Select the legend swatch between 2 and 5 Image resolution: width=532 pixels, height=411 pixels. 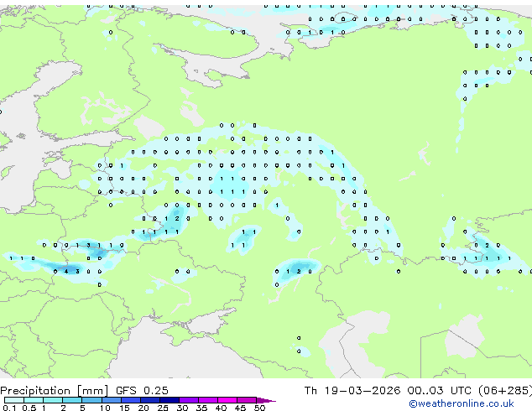tap(72, 400)
